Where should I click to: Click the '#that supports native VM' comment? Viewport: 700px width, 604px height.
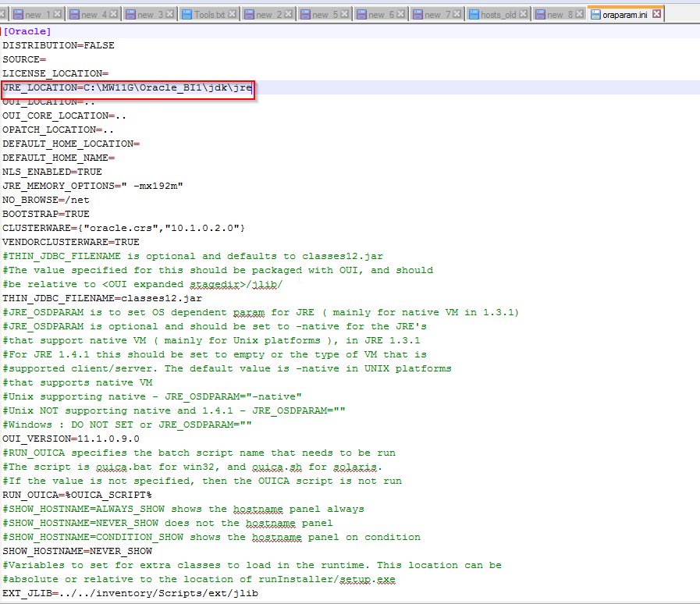click(x=77, y=382)
